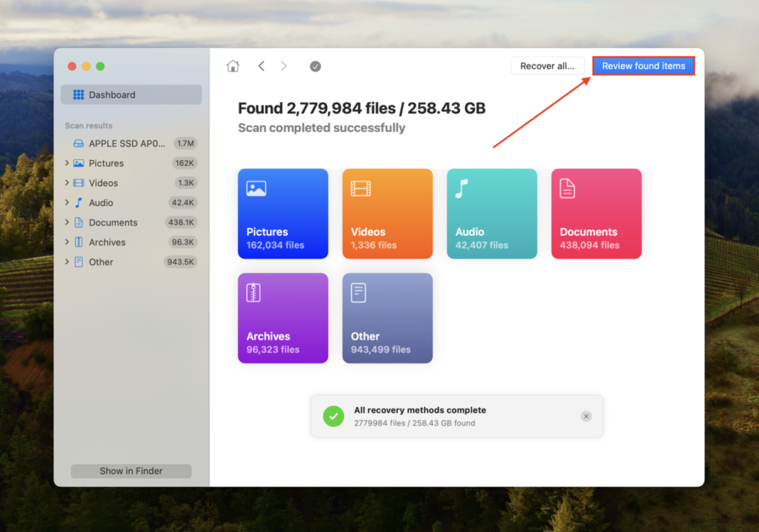Click the back navigation arrow
Screen dimensions: 759x532
[261, 65]
